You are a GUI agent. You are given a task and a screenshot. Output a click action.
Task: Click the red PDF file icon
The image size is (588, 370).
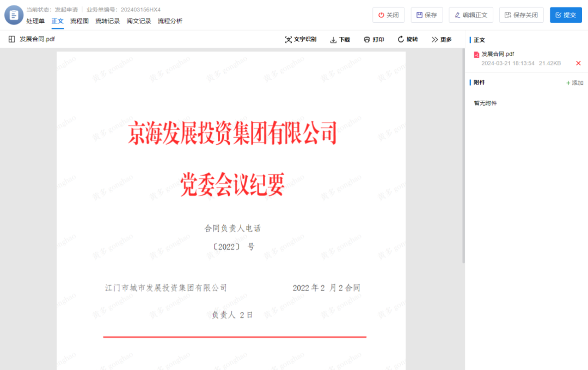(x=476, y=55)
